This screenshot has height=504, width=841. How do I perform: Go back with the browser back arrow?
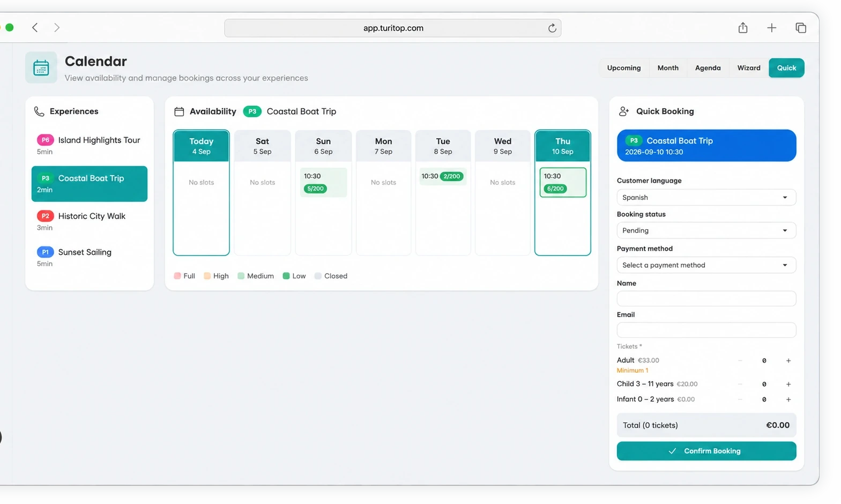click(x=35, y=28)
